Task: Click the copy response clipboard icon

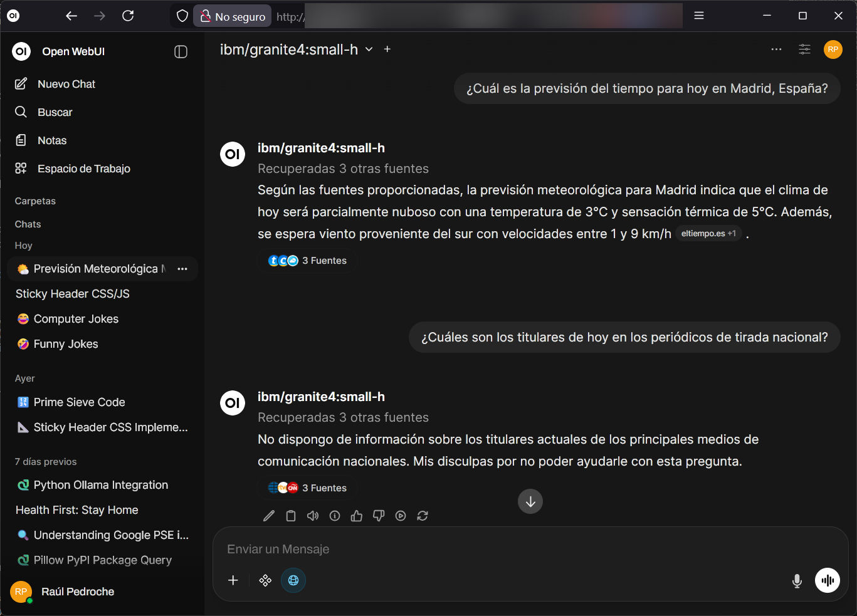Action: click(291, 516)
